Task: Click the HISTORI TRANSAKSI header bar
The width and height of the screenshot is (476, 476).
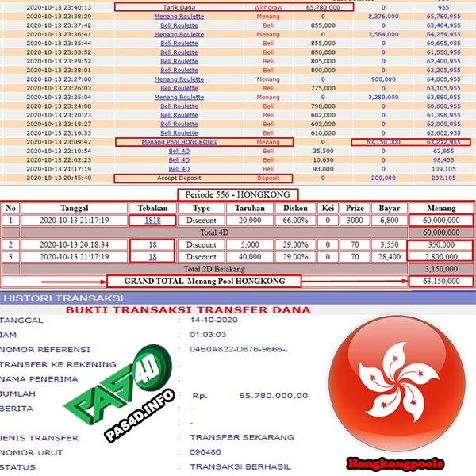Action: click(x=238, y=298)
